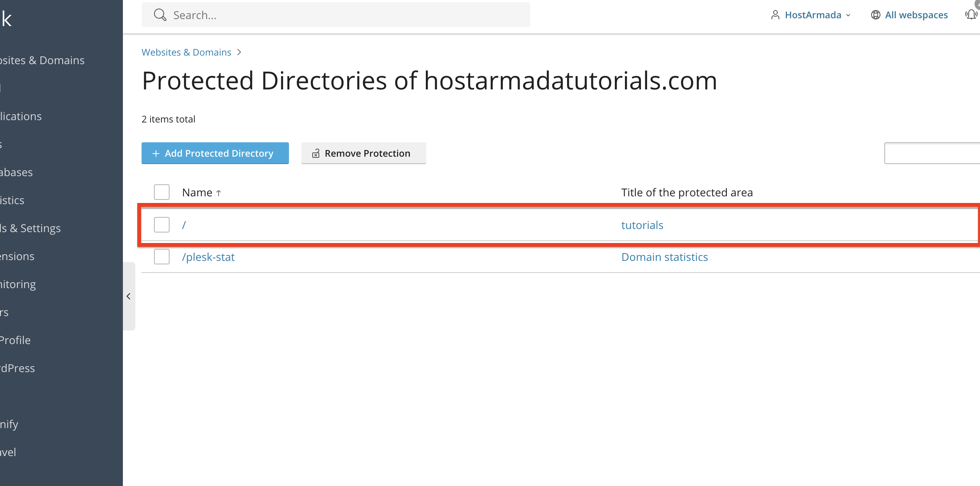The image size is (980, 486).
Task: Go to Websites & Domains breadcrumb
Action: 186,52
